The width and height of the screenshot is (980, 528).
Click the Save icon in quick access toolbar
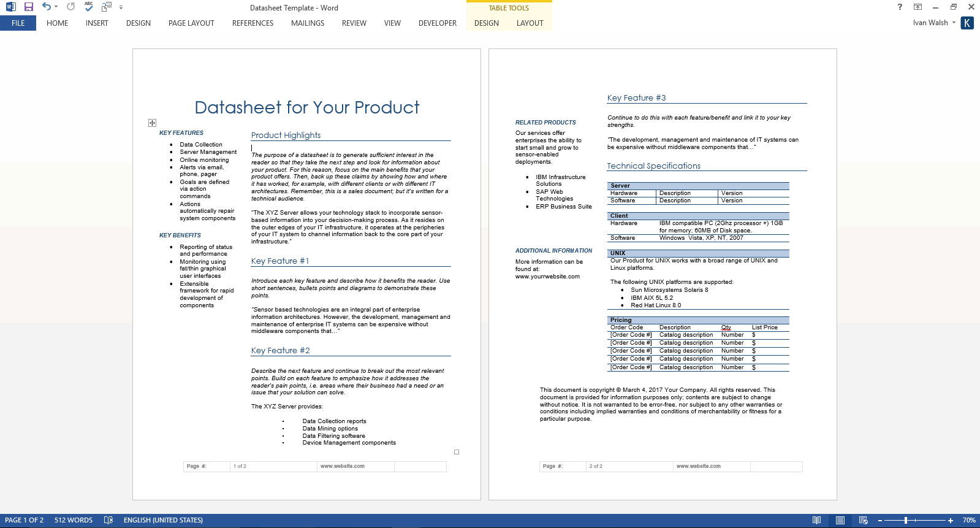[28, 7]
